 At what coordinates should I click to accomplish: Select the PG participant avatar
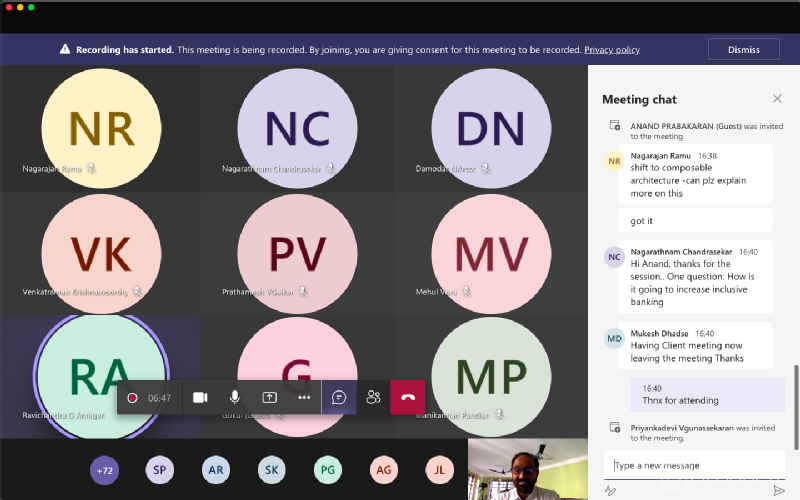pyautogui.click(x=327, y=469)
